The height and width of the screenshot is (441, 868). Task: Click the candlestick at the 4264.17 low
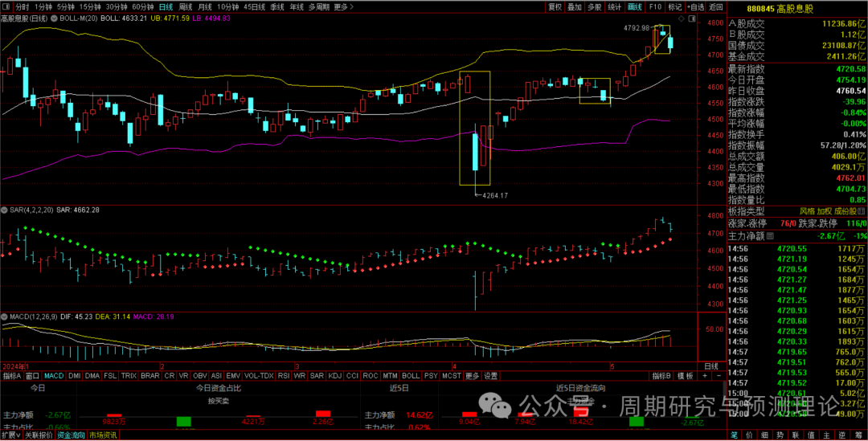475,151
